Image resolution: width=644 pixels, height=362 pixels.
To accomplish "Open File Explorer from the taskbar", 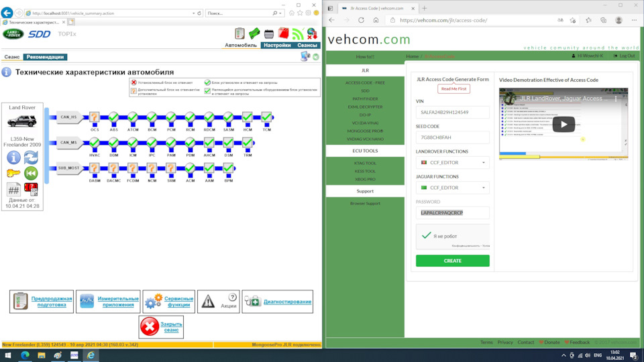I will (42, 355).
